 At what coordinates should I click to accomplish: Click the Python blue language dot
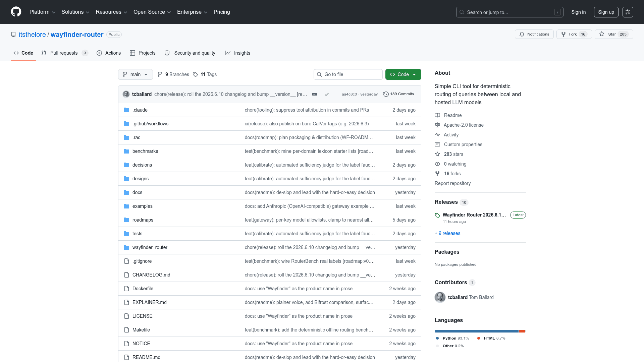[437, 338]
